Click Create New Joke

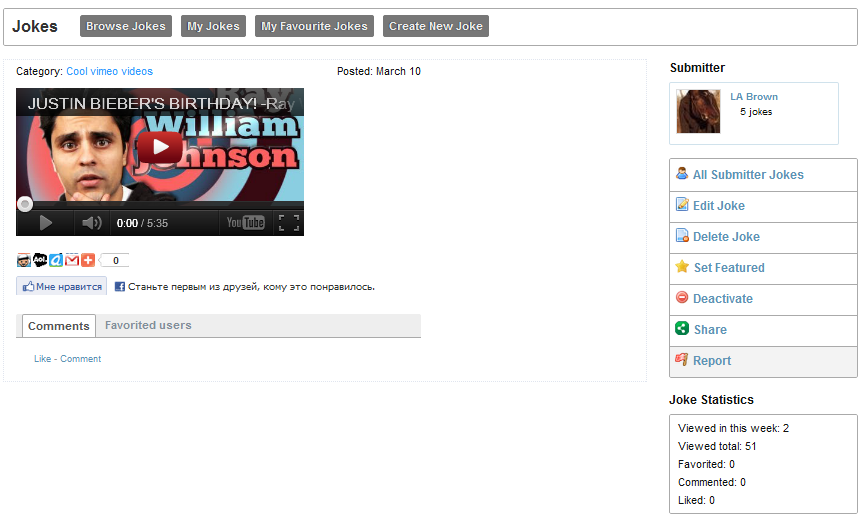(436, 26)
